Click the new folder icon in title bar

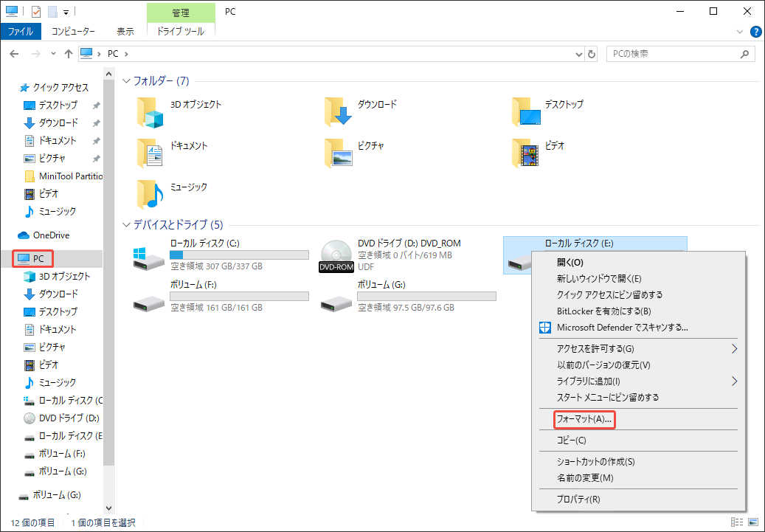point(52,11)
